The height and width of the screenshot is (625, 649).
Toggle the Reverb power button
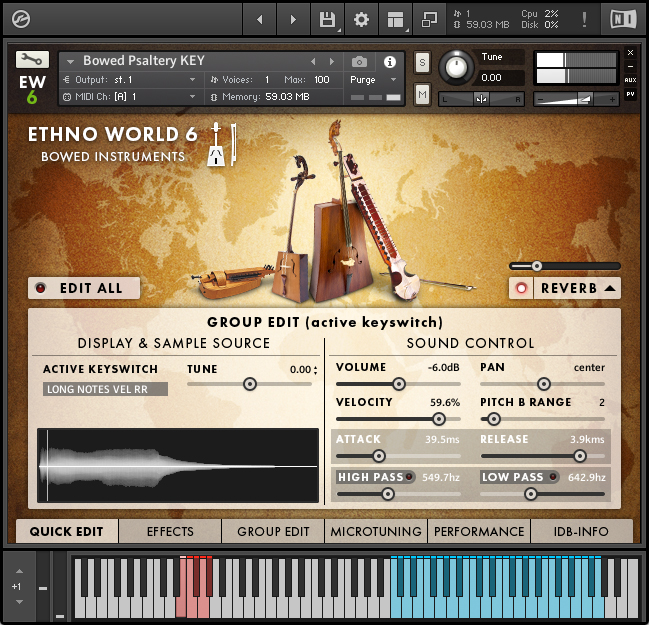click(521, 288)
